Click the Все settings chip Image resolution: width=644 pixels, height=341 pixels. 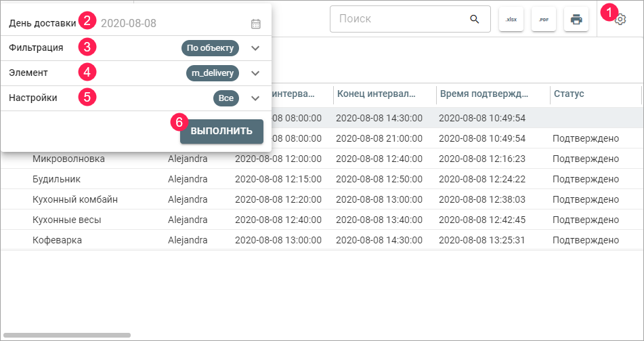pyautogui.click(x=226, y=98)
